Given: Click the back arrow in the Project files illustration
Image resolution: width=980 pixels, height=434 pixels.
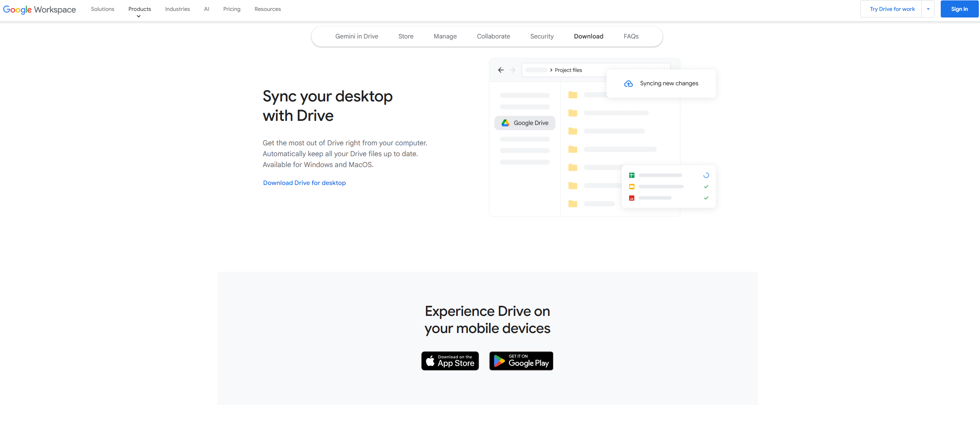Looking at the screenshot, I should pyautogui.click(x=501, y=70).
